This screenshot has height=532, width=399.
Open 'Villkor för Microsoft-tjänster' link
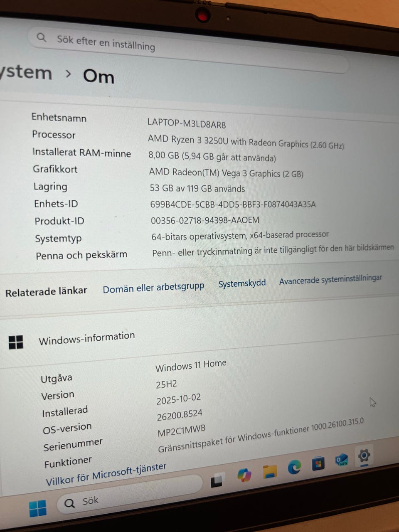pos(106,474)
